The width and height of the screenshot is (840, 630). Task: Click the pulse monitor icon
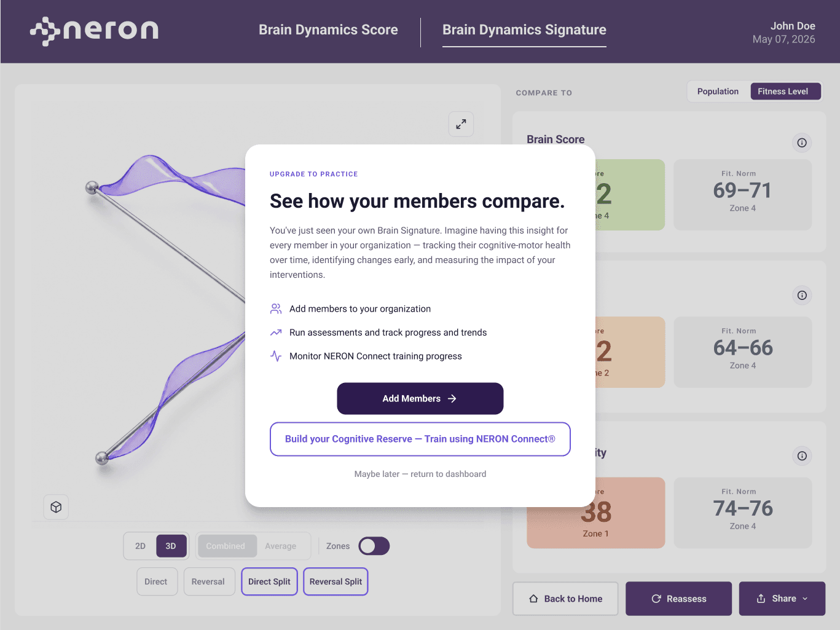(276, 356)
